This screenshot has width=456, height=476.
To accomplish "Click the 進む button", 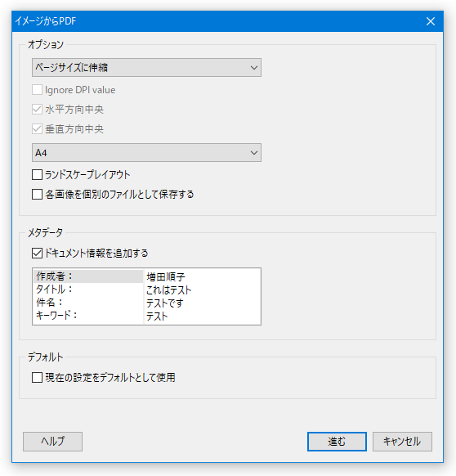I will [x=337, y=442].
